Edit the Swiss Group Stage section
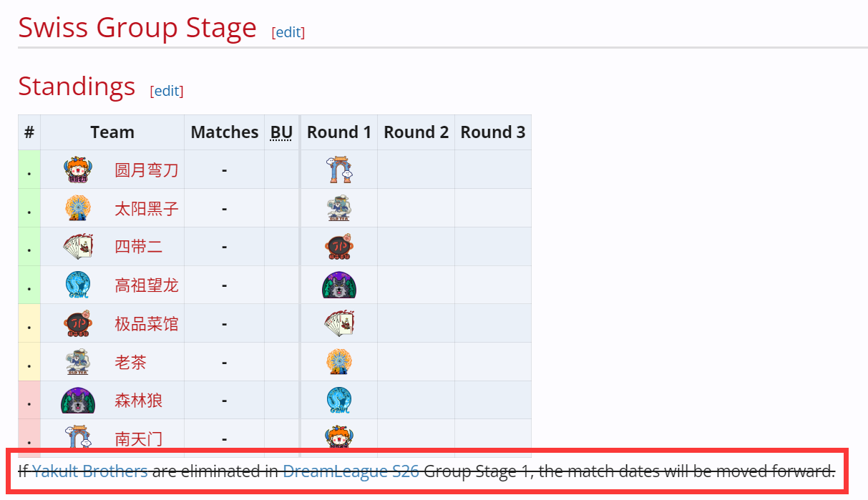868x500 pixels. click(288, 32)
